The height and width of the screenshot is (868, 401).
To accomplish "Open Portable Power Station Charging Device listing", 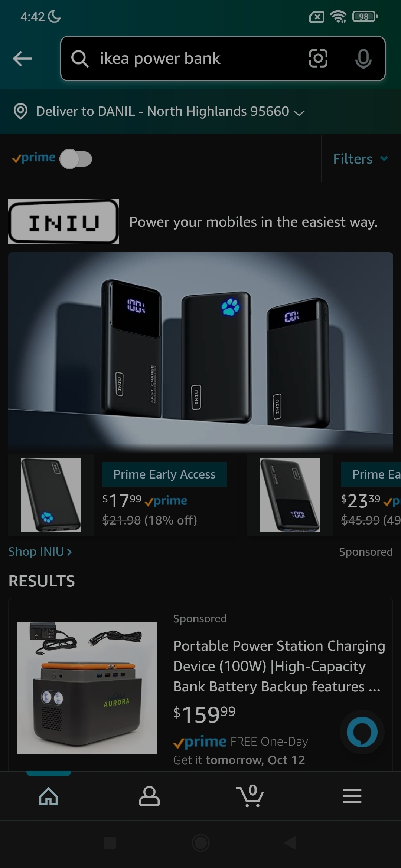I will point(279,666).
